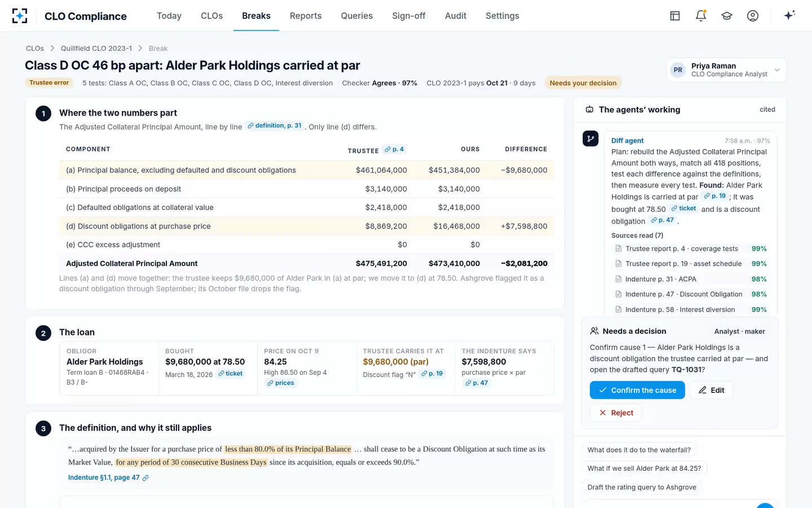The height and width of the screenshot is (508, 812).
Task: Open Diff agent ticket citation
Action: [683, 209]
